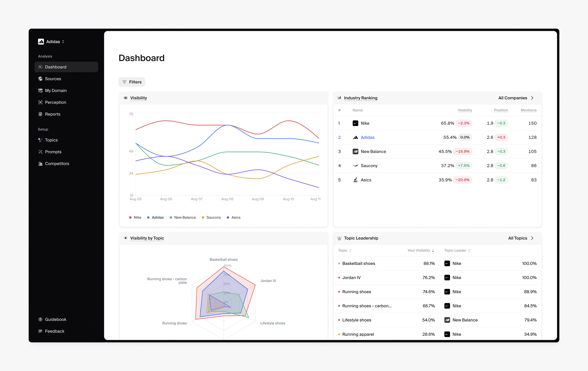588x371 pixels.
Task: Click the Adidas logo icon in sidebar header
Action: click(x=41, y=42)
